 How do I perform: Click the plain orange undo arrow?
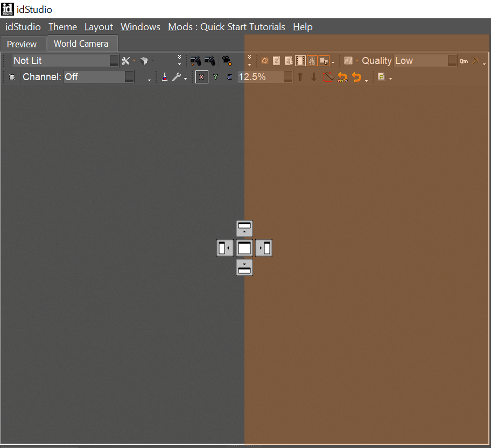coord(356,77)
